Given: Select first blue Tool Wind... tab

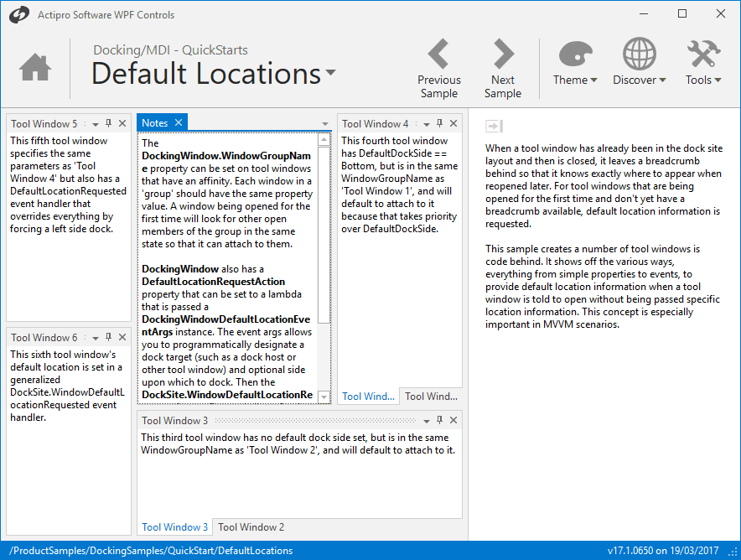Looking at the screenshot, I should click(x=368, y=396).
